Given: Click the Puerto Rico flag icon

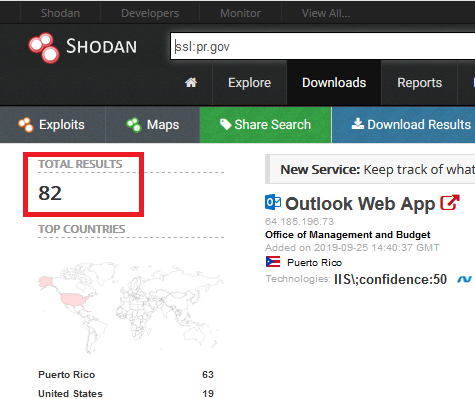Looking at the screenshot, I should (x=273, y=262).
